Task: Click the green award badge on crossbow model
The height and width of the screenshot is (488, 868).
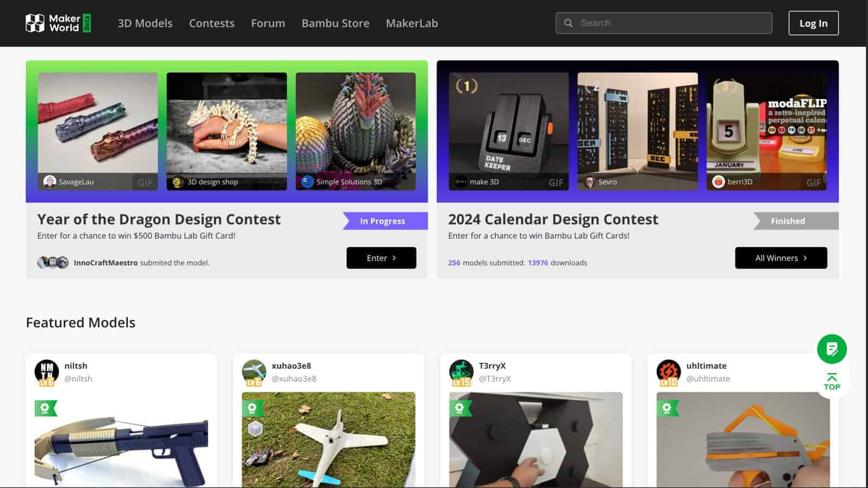Action: [x=45, y=408]
